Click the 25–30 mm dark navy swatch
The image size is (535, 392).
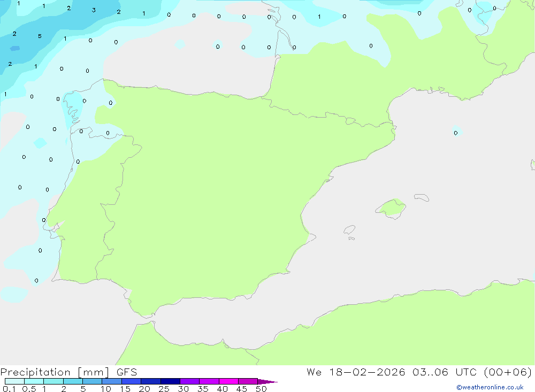[170, 381]
